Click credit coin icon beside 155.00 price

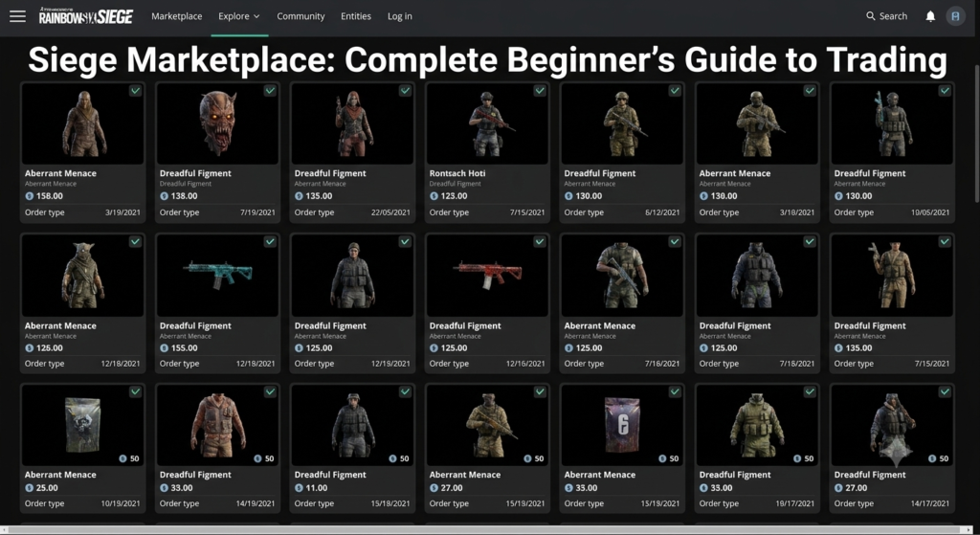[x=165, y=348]
